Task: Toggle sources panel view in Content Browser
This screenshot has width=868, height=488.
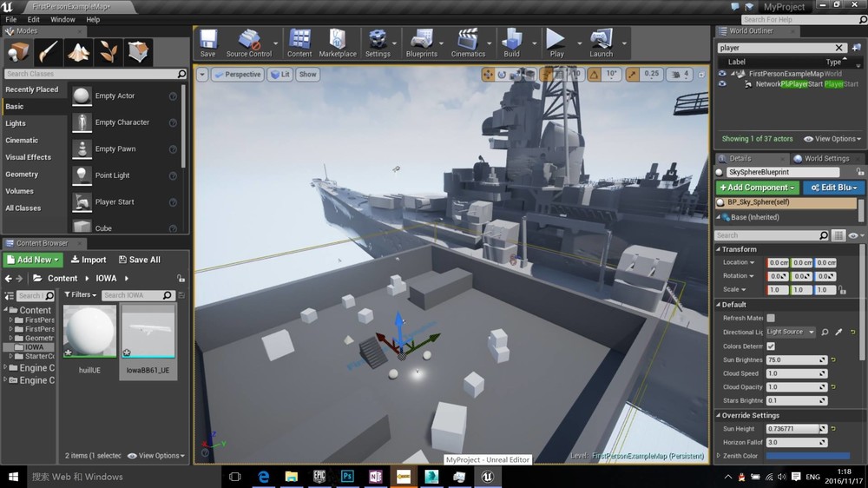Action: [9, 296]
